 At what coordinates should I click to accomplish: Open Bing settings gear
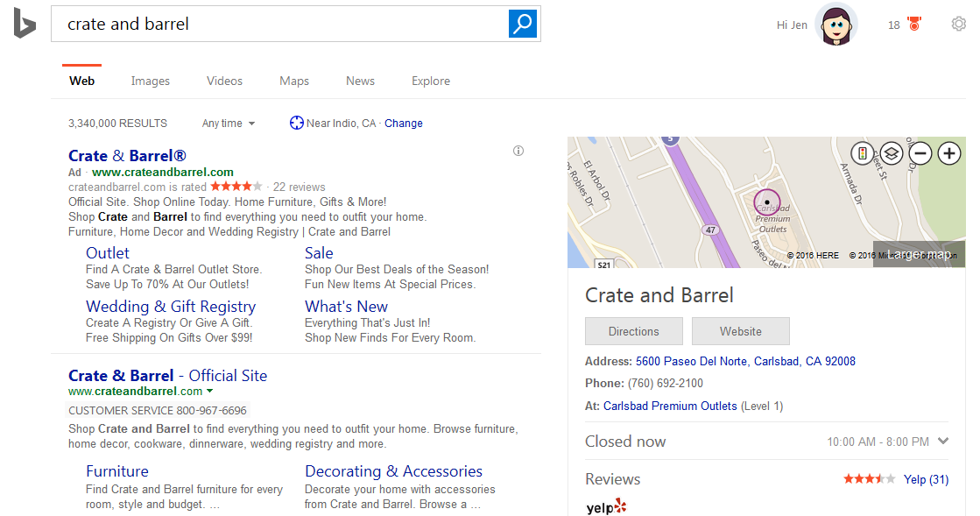click(958, 24)
